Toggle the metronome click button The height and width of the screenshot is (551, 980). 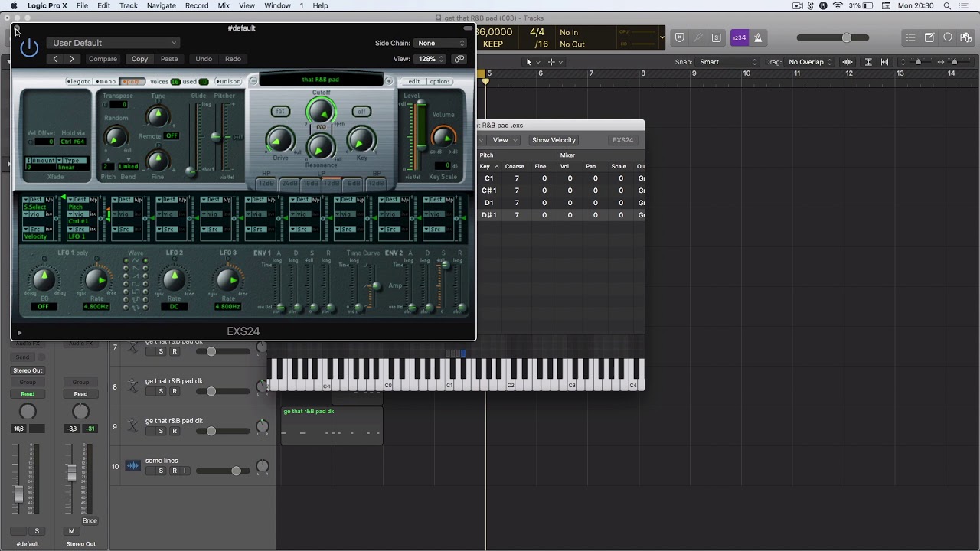[x=758, y=37]
